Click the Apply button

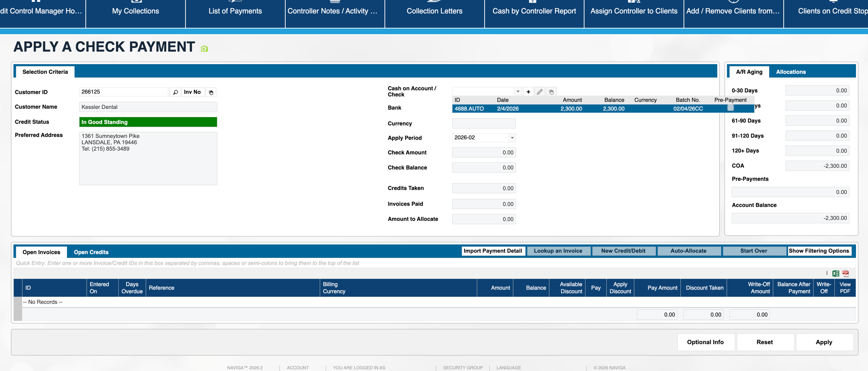click(824, 342)
